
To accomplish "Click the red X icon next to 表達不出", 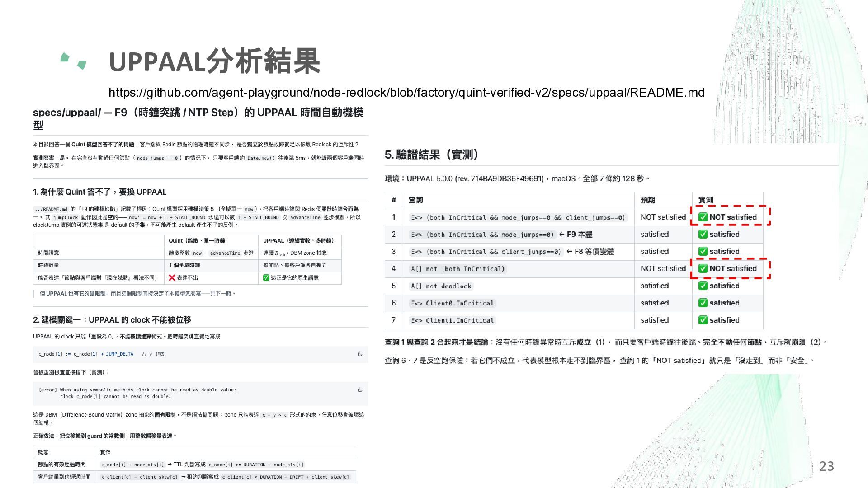I will pos(172,278).
